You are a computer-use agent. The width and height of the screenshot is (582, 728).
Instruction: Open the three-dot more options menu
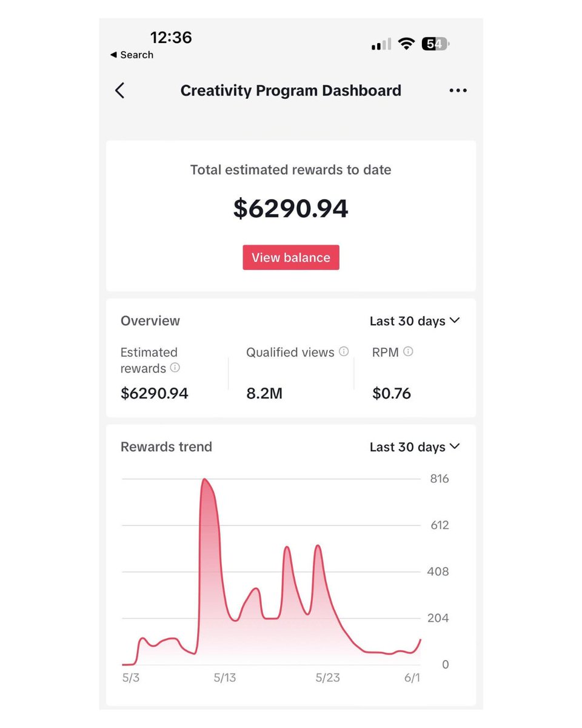click(x=458, y=90)
